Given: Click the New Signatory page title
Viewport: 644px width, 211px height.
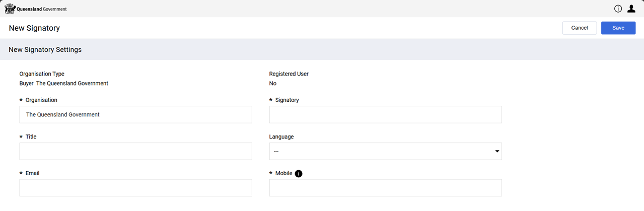Looking at the screenshot, I should pos(34,28).
